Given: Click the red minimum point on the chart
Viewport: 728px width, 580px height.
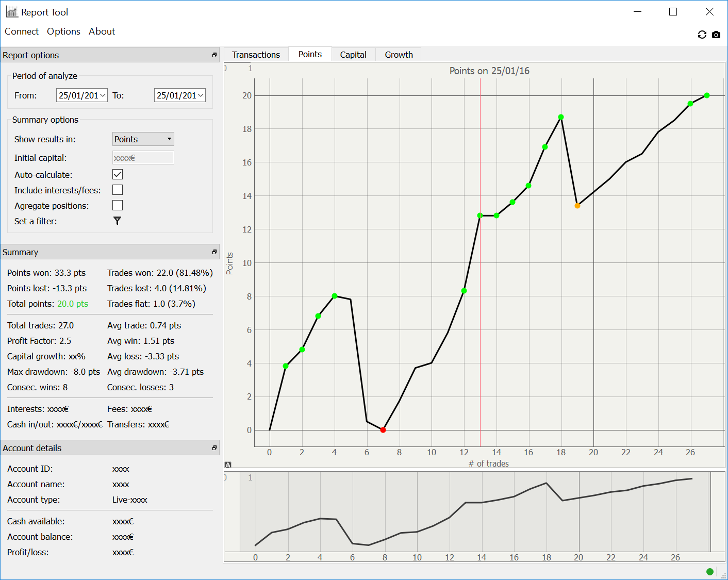Looking at the screenshot, I should [383, 430].
